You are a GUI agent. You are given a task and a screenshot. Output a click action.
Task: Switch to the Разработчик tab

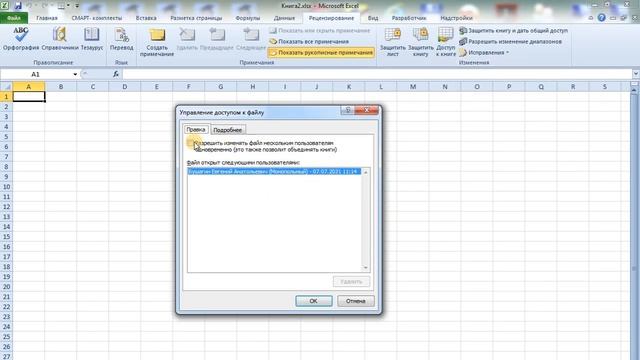pyautogui.click(x=409, y=18)
